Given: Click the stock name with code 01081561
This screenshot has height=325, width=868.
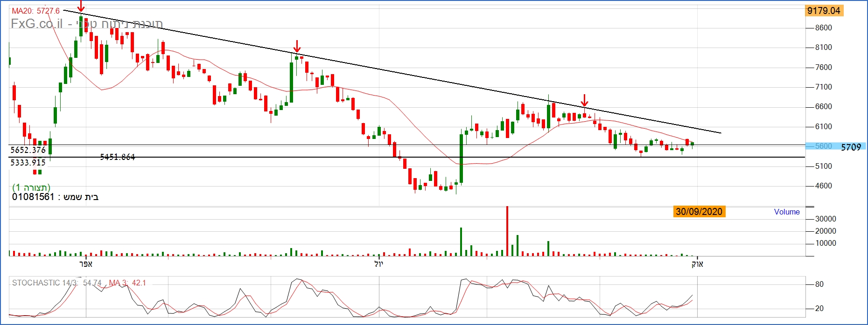Looking at the screenshot, I should [55, 197].
